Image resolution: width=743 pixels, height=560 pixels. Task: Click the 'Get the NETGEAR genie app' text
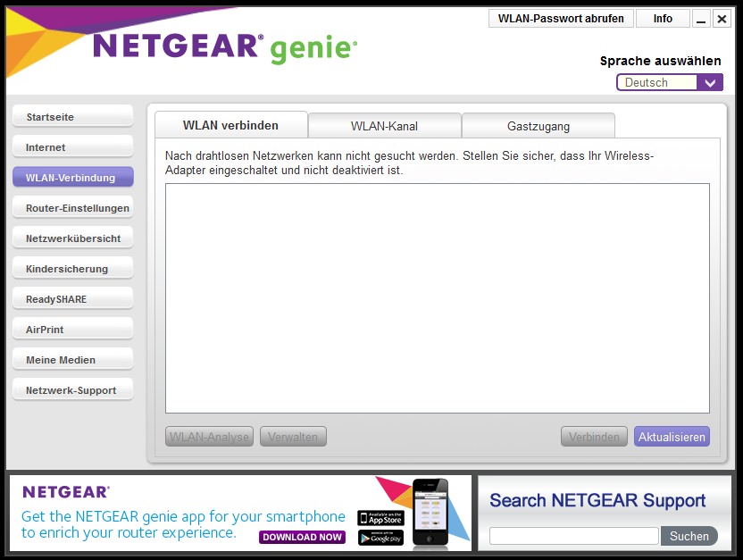click(183, 524)
